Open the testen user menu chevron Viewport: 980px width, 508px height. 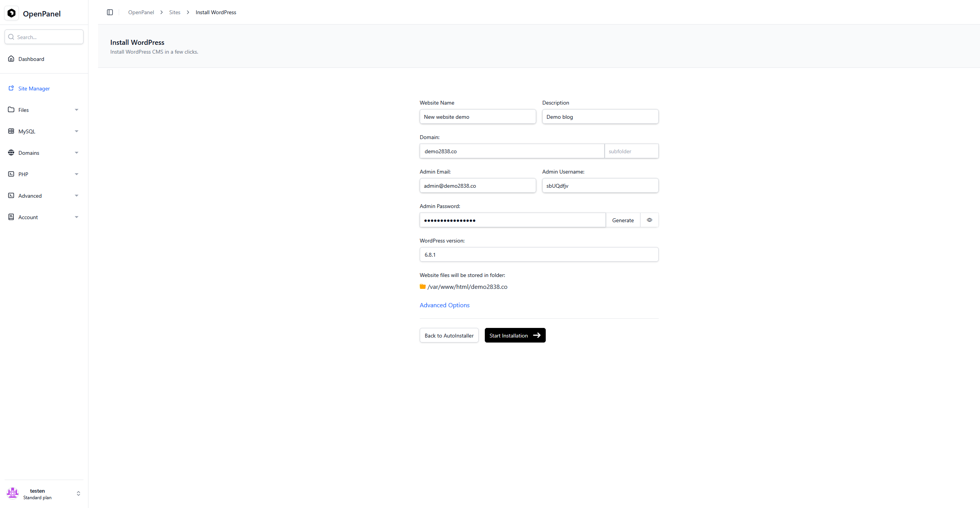tap(79, 493)
